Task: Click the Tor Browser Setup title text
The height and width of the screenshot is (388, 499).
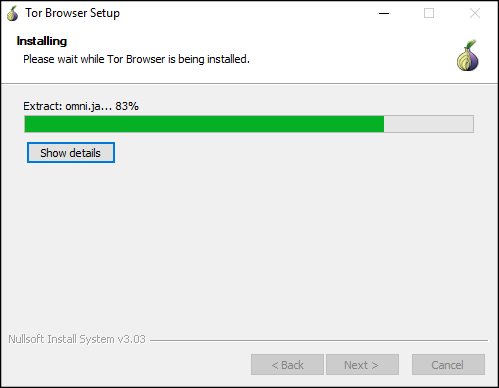Action: pos(72,13)
